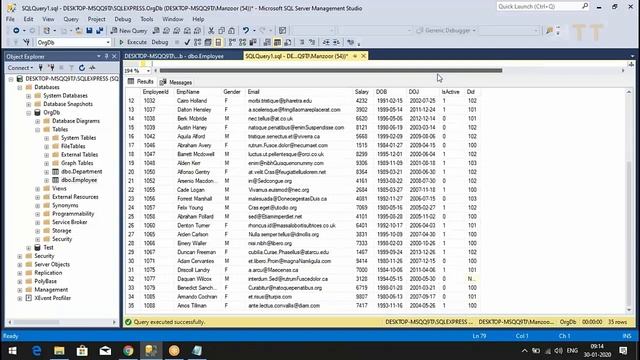Click the Save All icon
Image resolution: width=640 pixels, height=360 pixels.
100,31
